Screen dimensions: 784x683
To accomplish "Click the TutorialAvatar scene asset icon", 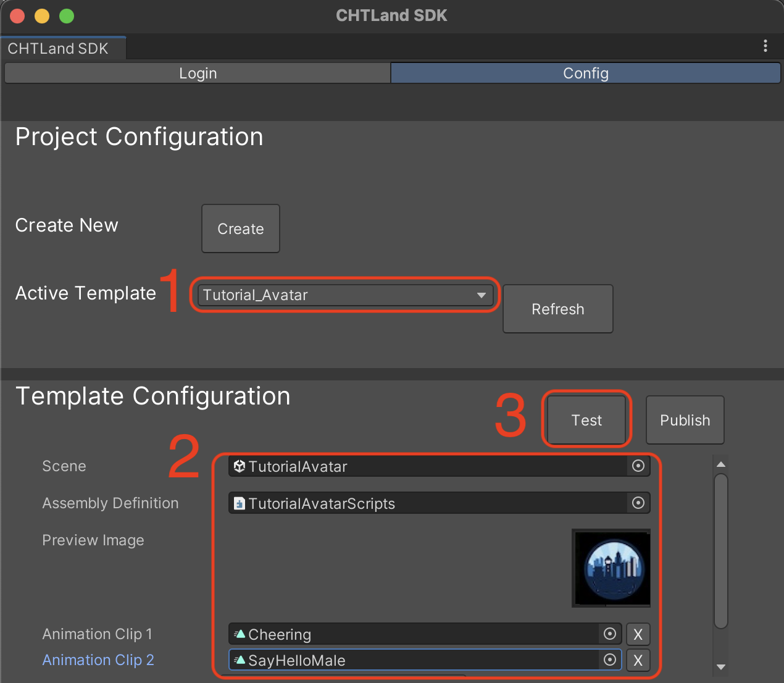I will (x=240, y=466).
